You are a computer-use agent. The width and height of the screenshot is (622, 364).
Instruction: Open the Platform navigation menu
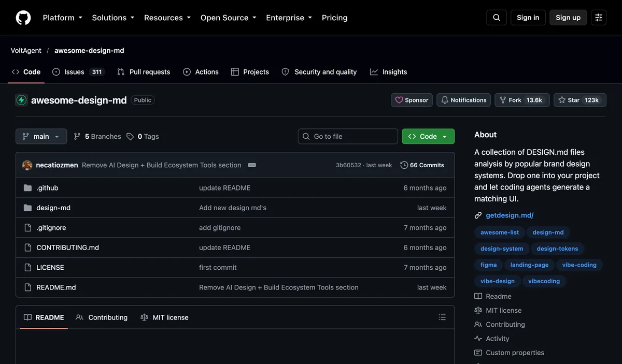(x=63, y=18)
